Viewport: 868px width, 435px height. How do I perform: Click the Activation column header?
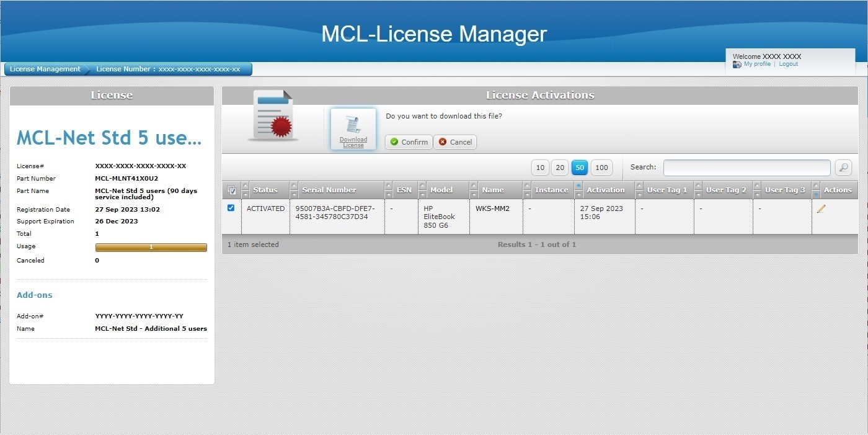[606, 190]
